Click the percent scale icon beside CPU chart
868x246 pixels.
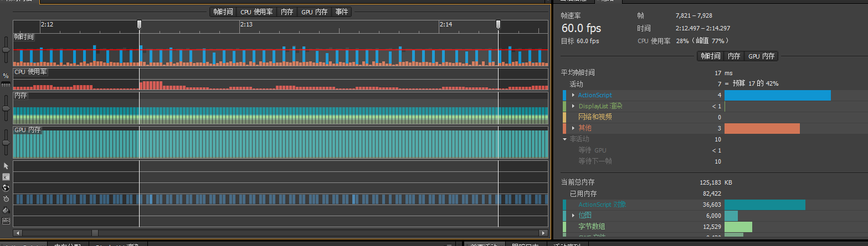(x=6, y=76)
